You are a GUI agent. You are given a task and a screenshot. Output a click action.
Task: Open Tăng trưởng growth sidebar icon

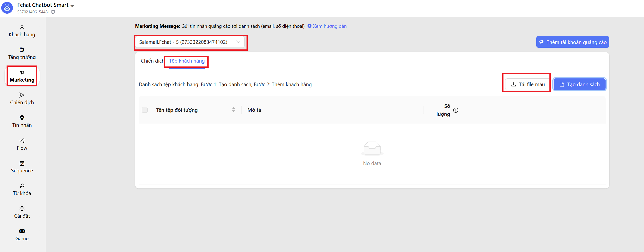[x=22, y=50]
